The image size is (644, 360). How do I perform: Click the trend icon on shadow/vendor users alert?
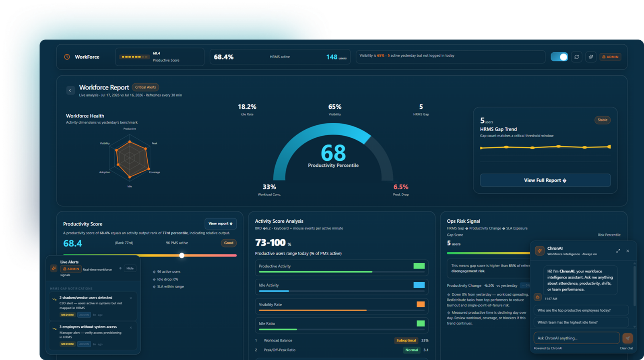(54, 299)
